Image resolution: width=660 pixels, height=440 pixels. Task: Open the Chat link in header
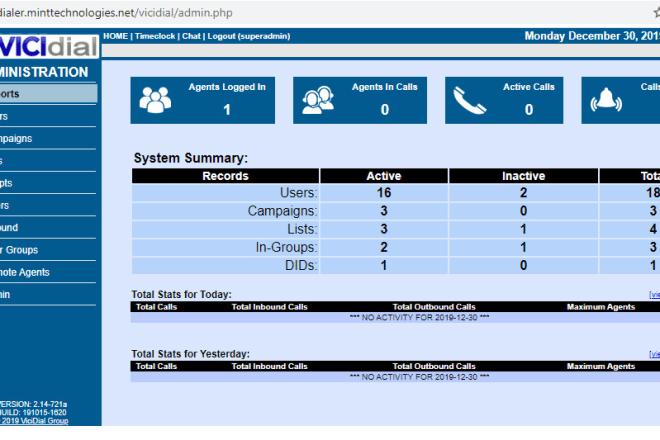(x=191, y=36)
